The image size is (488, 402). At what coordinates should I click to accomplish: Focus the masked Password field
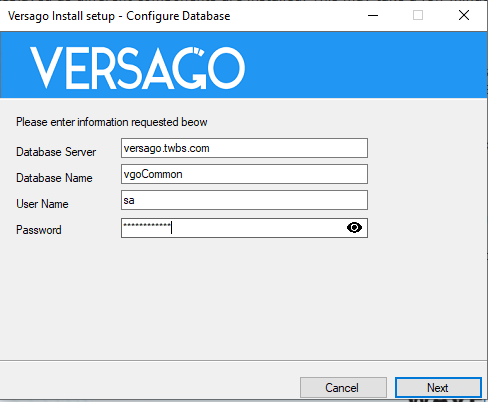[244, 228]
